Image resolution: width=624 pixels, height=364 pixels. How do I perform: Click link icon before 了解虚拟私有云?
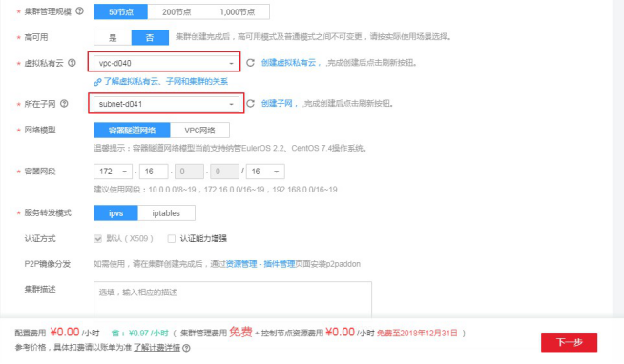(x=97, y=82)
